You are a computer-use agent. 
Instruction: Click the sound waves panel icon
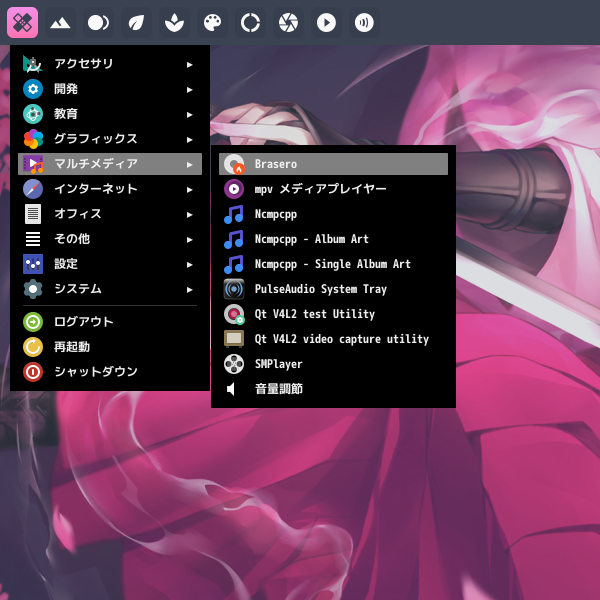click(364, 23)
